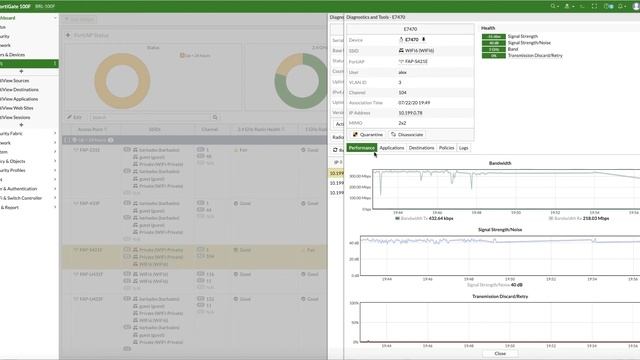Sort by Access Point column header

[x=92, y=129]
